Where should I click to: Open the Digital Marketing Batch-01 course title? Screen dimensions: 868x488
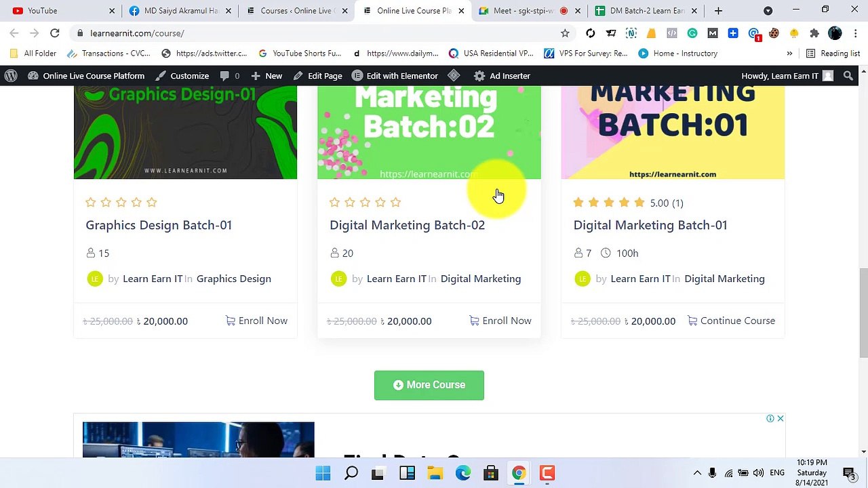coord(650,225)
